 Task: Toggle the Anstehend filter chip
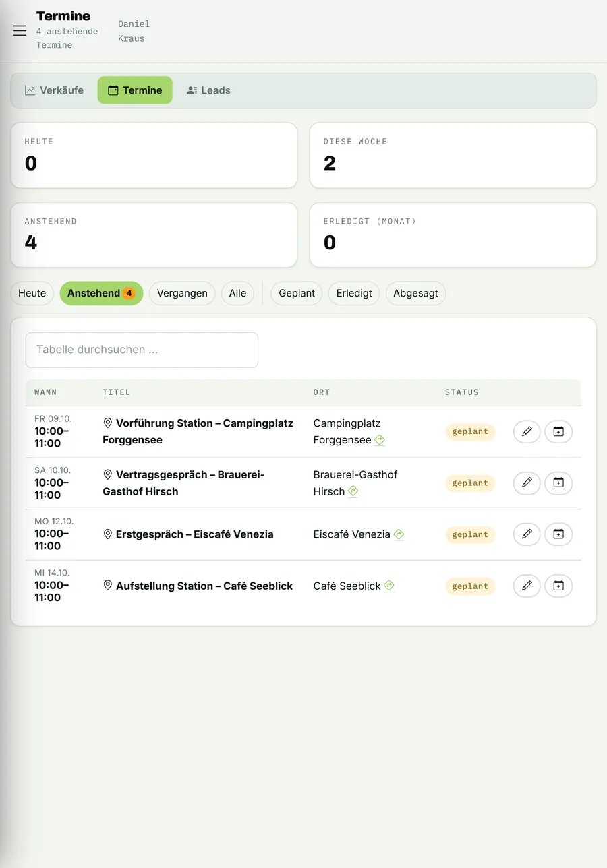tap(101, 293)
